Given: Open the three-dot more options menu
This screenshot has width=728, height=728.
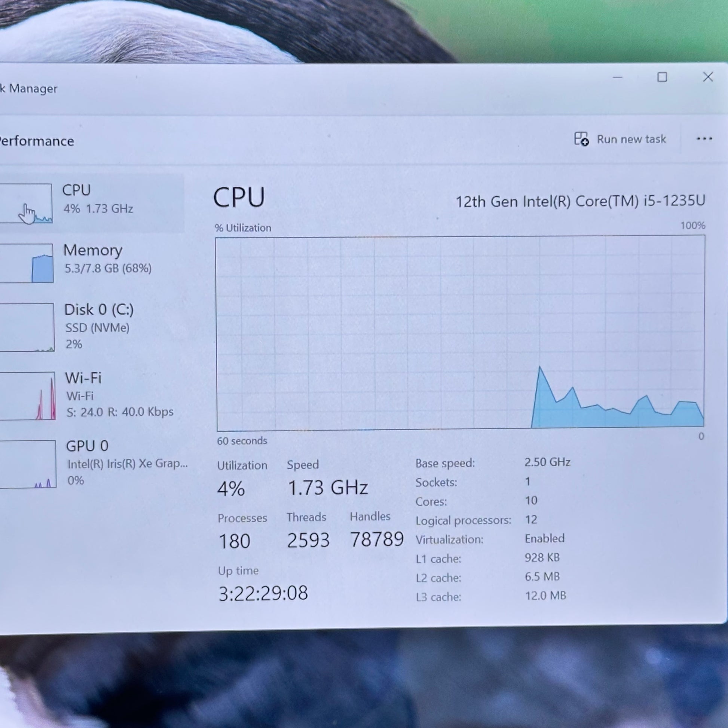Looking at the screenshot, I should (x=704, y=139).
